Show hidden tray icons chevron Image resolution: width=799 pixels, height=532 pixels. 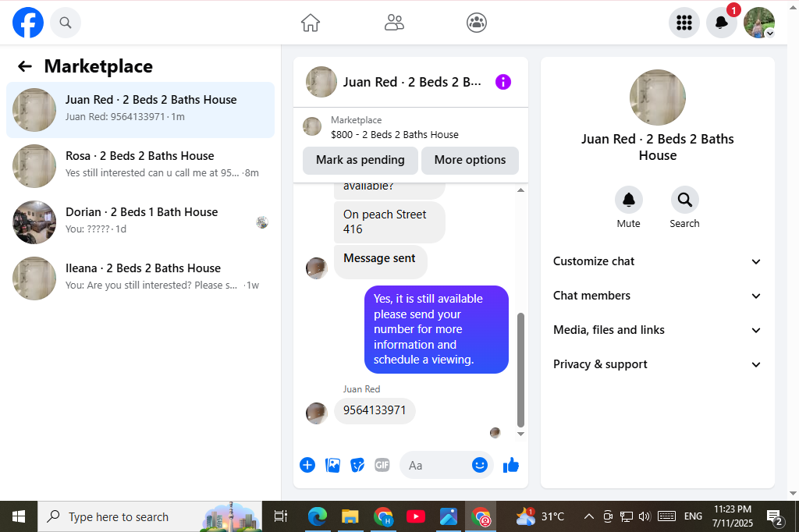[x=588, y=516]
